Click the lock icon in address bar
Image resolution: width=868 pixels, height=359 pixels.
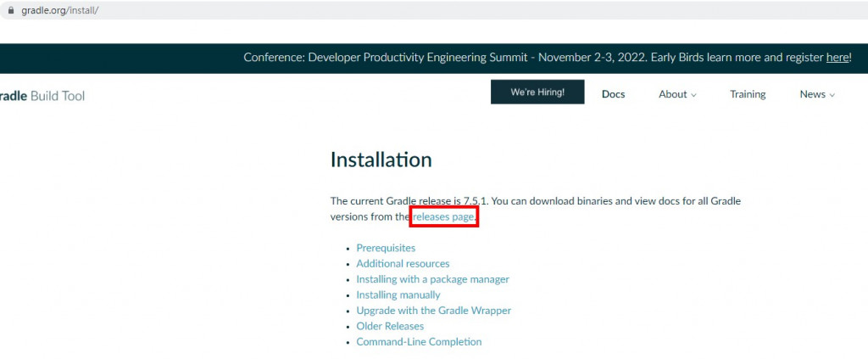[9, 10]
